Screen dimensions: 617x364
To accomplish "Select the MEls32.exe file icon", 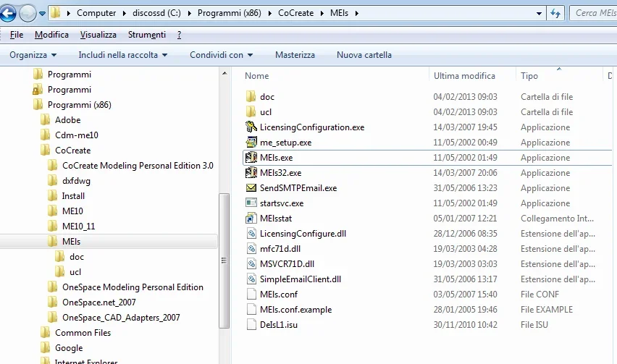I will pos(251,173).
